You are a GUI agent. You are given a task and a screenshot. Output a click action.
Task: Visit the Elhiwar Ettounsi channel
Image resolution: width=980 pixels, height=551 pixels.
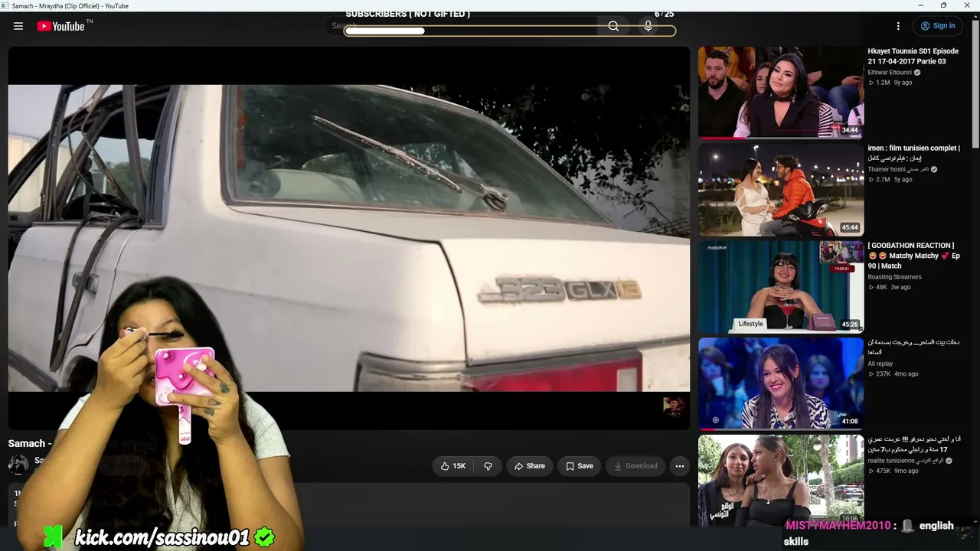click(x=890, y=73)
